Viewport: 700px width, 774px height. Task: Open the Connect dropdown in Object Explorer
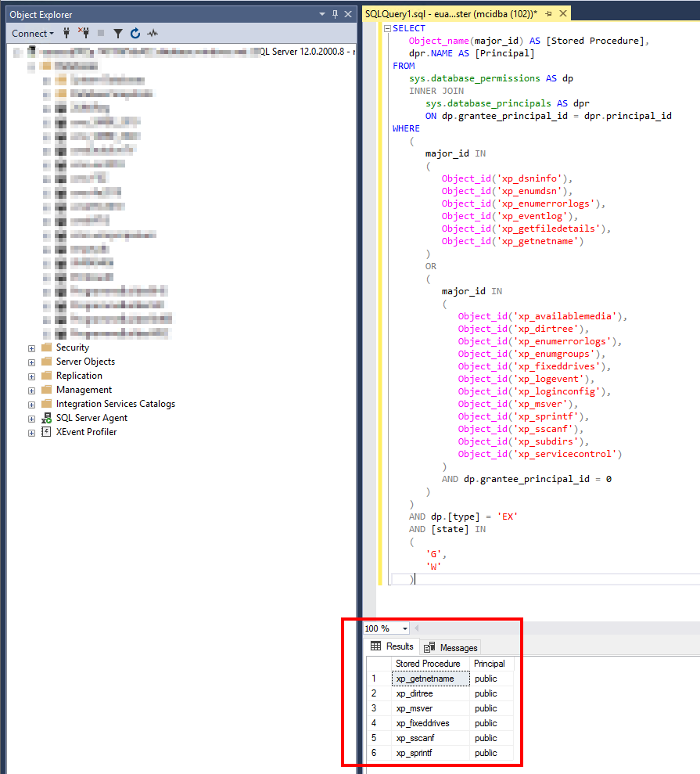[33, 34]
